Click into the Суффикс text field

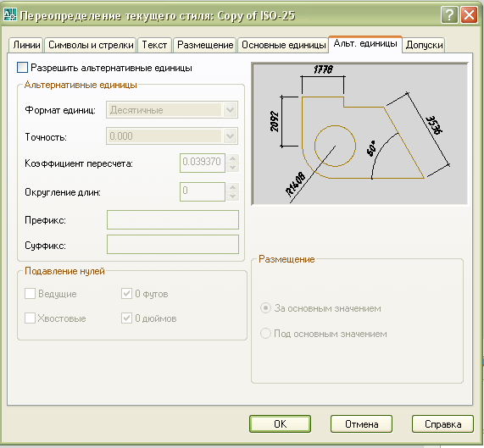click(x=173, y=245)
